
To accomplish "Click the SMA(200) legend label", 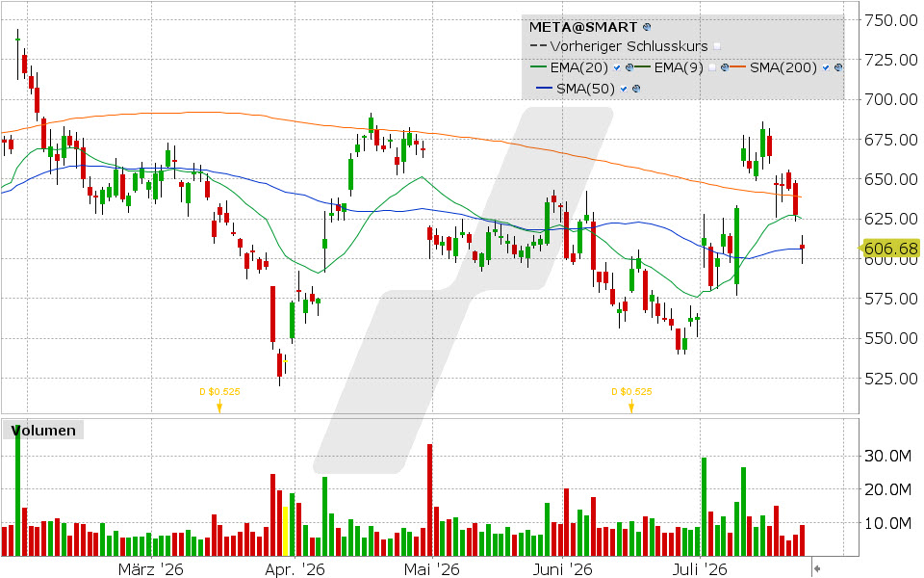I will [x=783, y=67].
